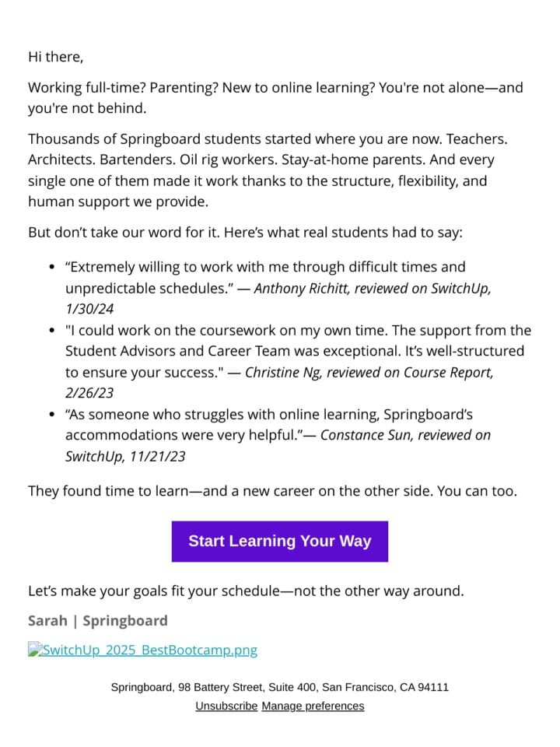Click the "Let's make your goals fit" line

click(246, 591)
